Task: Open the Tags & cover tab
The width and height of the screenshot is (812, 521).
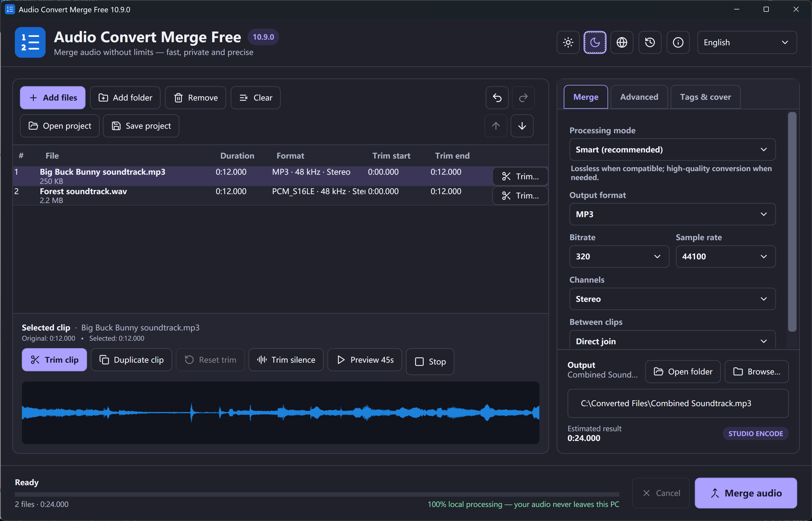Action: 705,97
